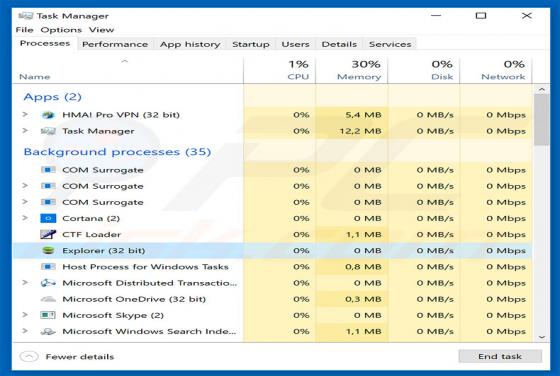
Task: Click the Microsoft OneDrive cloud icon
Action: tap(48, 299)
